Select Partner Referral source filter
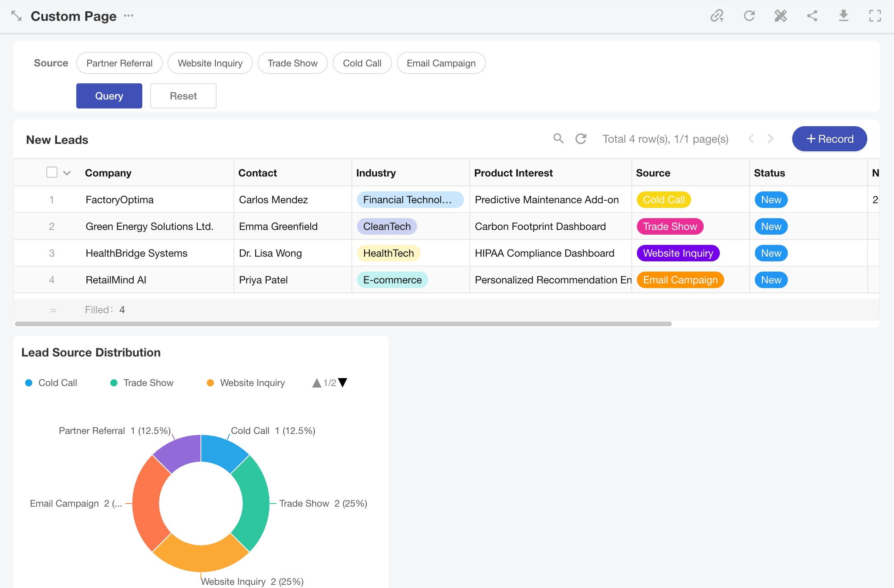 click(119, 63)
